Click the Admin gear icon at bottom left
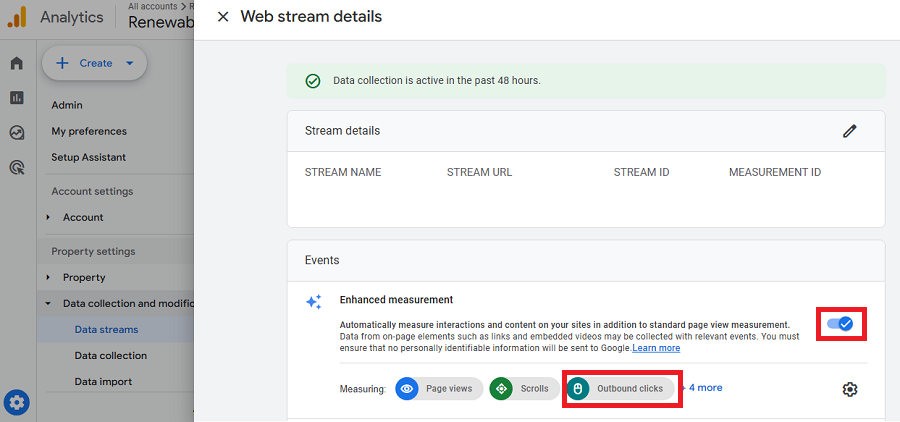The image size is (900, 422). [x=17, y=402]
